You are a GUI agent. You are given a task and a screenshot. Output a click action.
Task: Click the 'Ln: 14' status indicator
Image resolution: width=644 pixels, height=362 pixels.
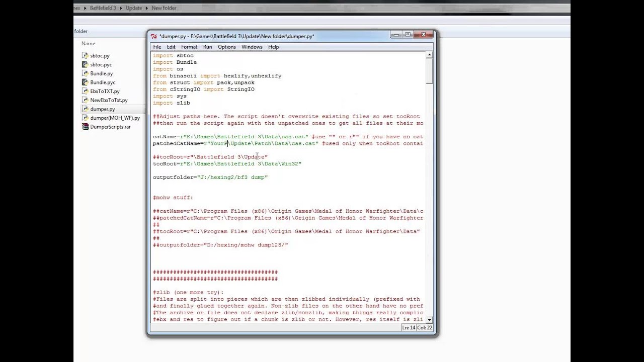(x=409, y=328)
